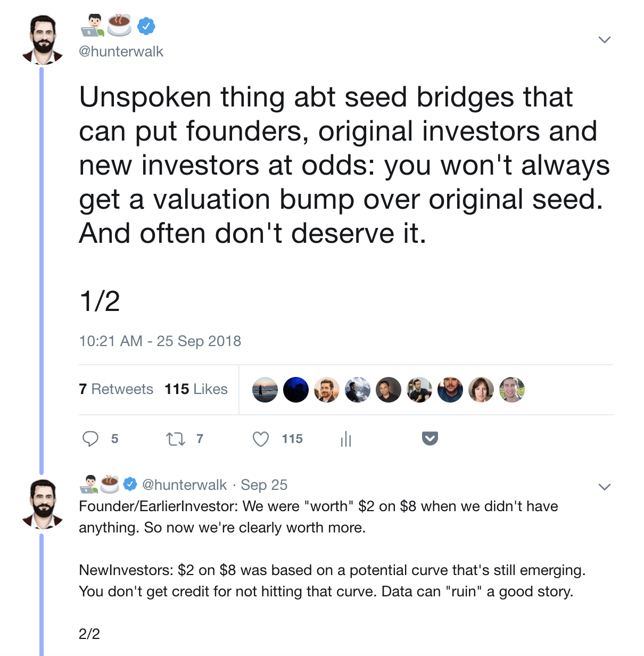View the 7 Retweets list
Image resolution: width=644 pixels, height=656 pixels.
(116, 389)
